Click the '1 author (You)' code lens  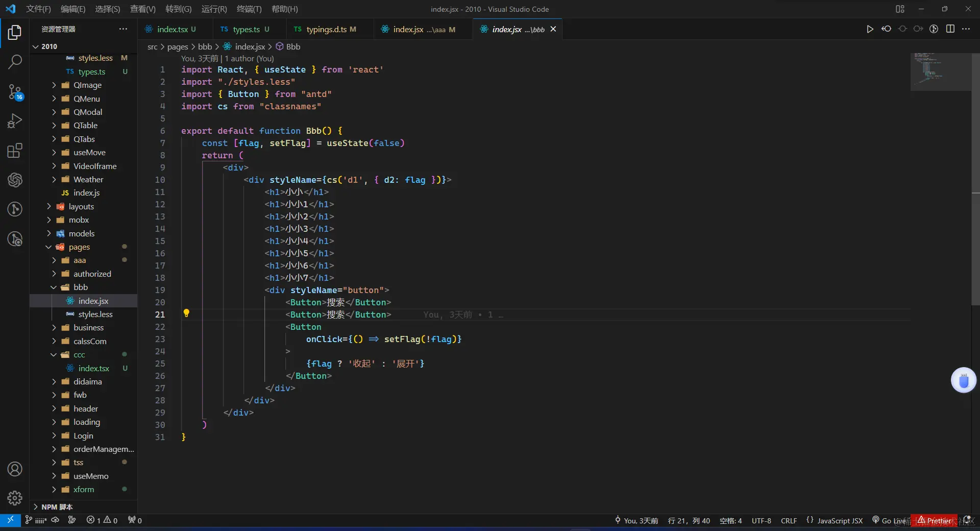pyautogui.click(x=250, y=59)
